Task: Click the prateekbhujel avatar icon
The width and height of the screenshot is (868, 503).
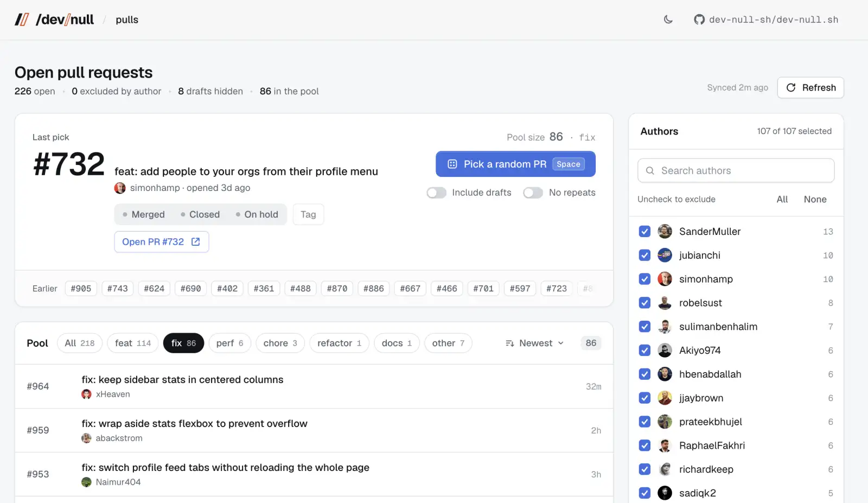Action: [665, 422]
